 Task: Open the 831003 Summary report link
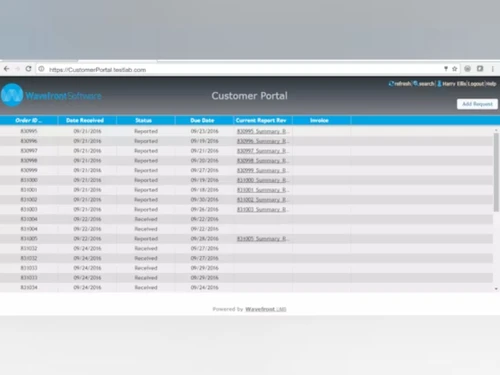click(263, 209)
